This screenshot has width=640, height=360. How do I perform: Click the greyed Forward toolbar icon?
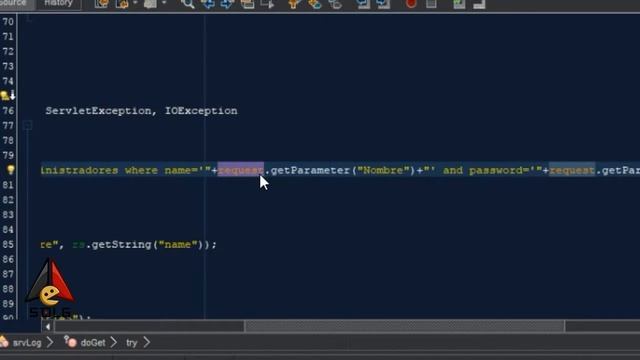[150, 4]
